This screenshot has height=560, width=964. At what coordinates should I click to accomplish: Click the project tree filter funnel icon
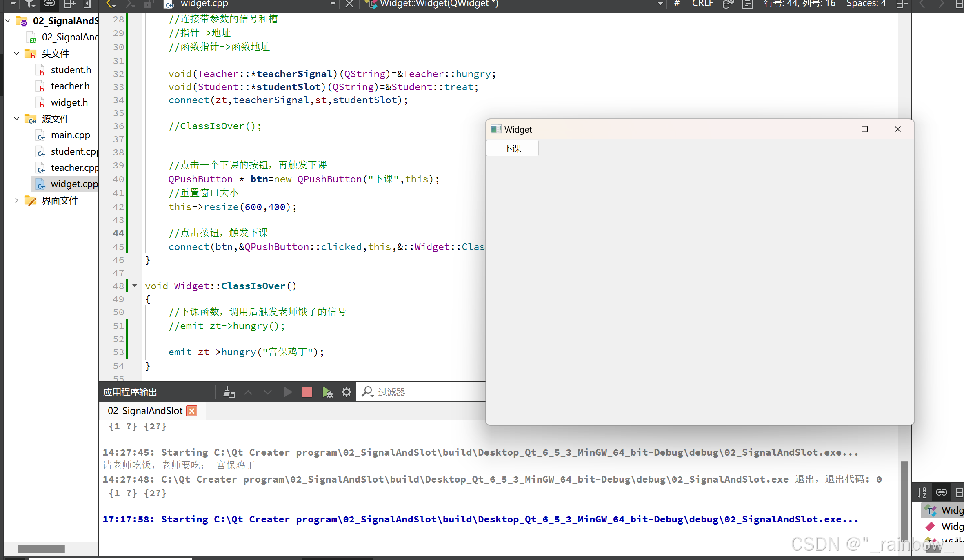(x=30, y=4)
